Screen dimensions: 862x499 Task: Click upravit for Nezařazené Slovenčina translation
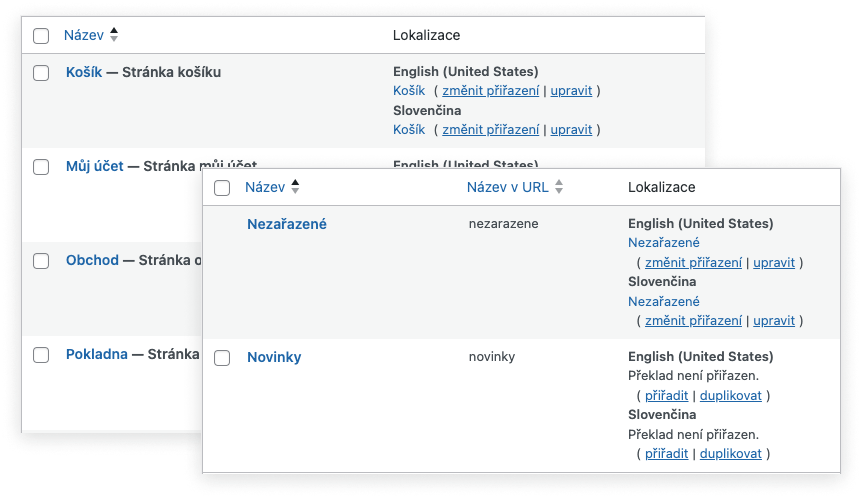click(774, 321)
